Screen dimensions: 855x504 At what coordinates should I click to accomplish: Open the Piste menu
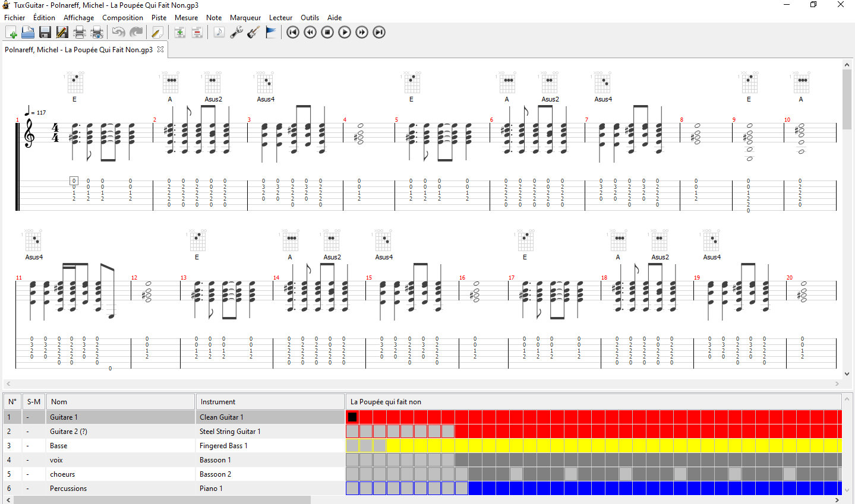[x=159, y=18]
